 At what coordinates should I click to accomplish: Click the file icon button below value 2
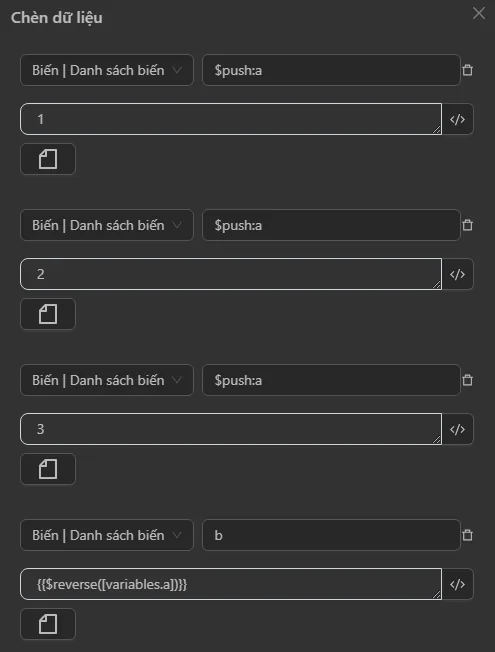[x=48, y=314]
